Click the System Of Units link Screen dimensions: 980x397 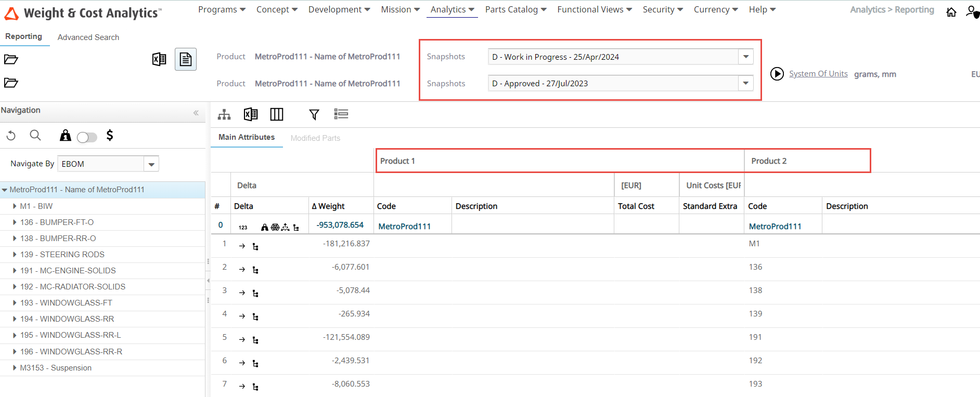click(x=818, y=74)
